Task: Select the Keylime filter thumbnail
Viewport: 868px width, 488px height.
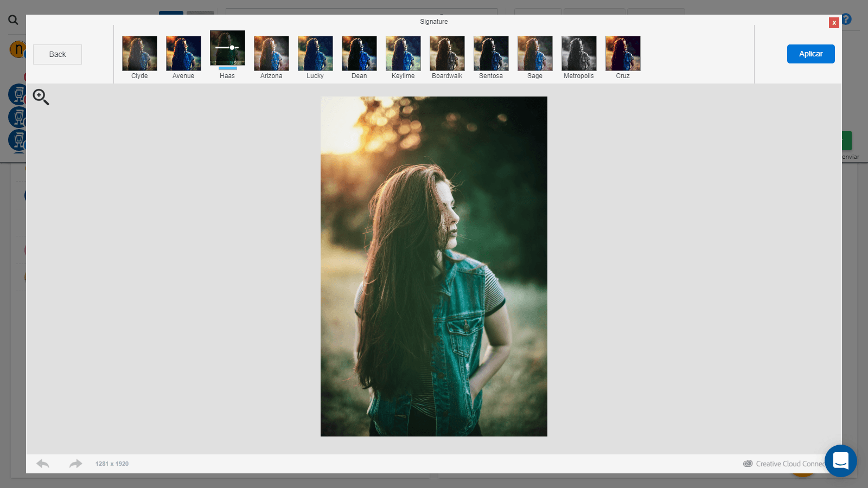Action: 403,53
